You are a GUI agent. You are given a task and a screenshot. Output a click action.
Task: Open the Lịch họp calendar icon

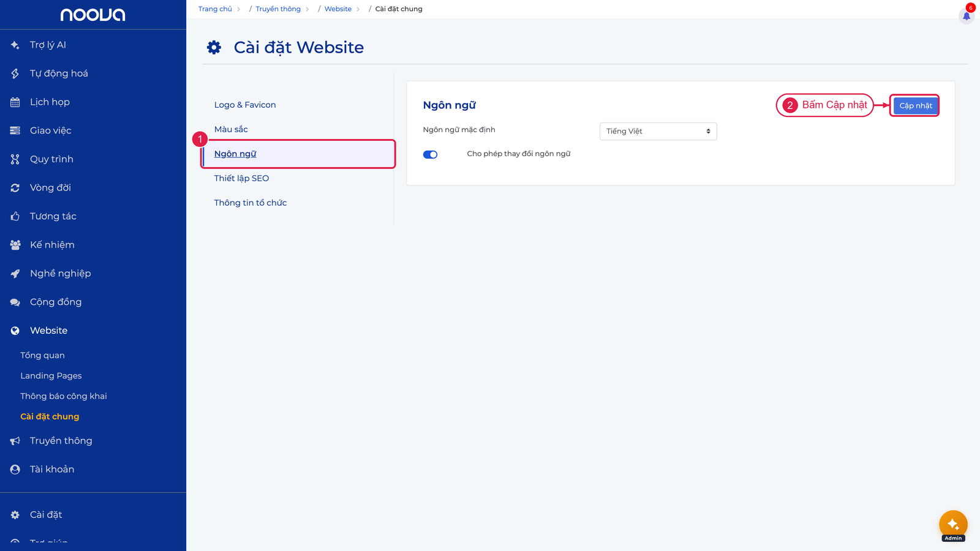pyautogui.click(x=15, y=102)
